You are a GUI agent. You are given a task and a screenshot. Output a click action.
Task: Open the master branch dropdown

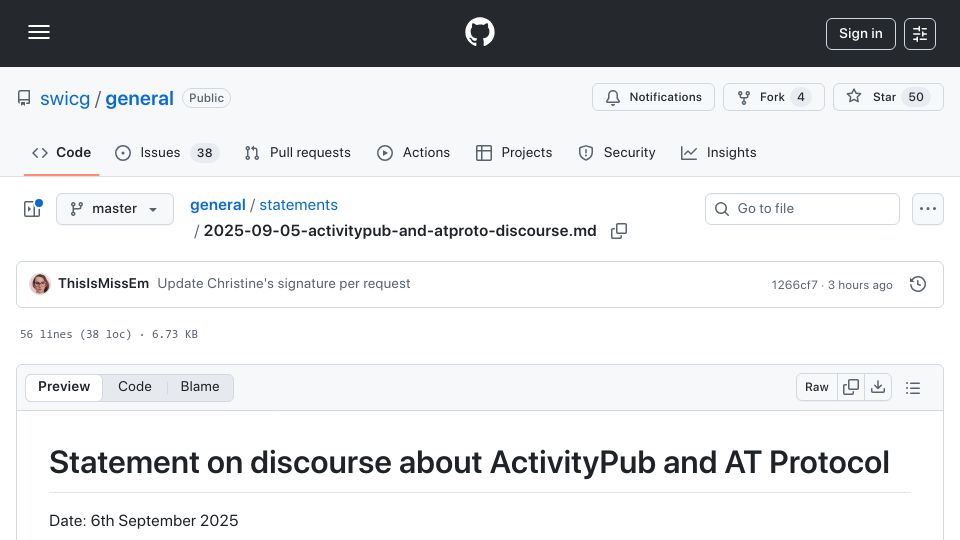point(114,209)
